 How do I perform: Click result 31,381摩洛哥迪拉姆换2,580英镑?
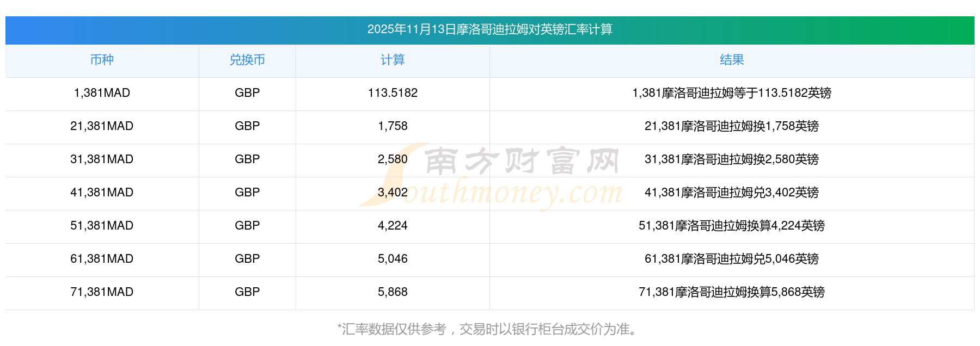tap(732, 159)
